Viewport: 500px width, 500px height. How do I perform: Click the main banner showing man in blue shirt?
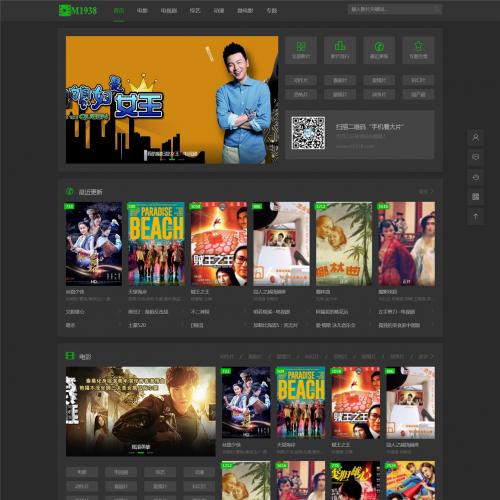click(172, 100)
